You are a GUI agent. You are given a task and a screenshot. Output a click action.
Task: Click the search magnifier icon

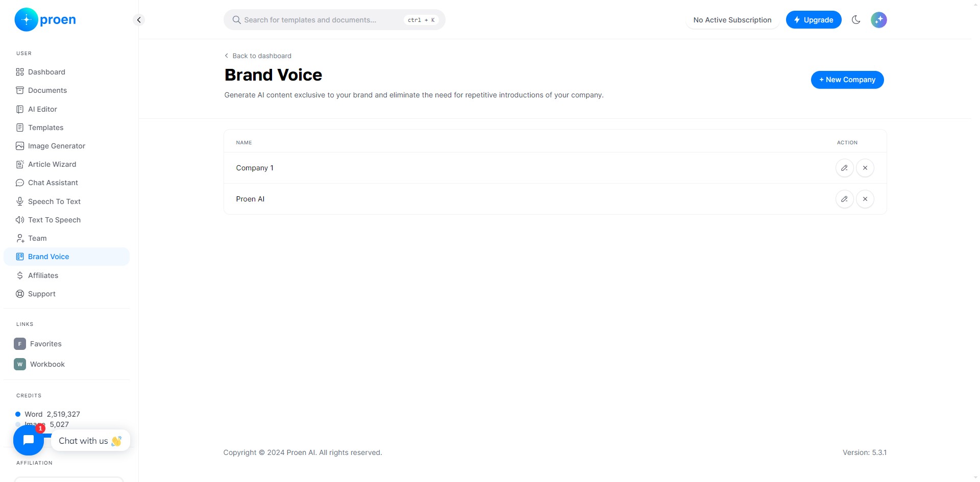pos(237,20)
